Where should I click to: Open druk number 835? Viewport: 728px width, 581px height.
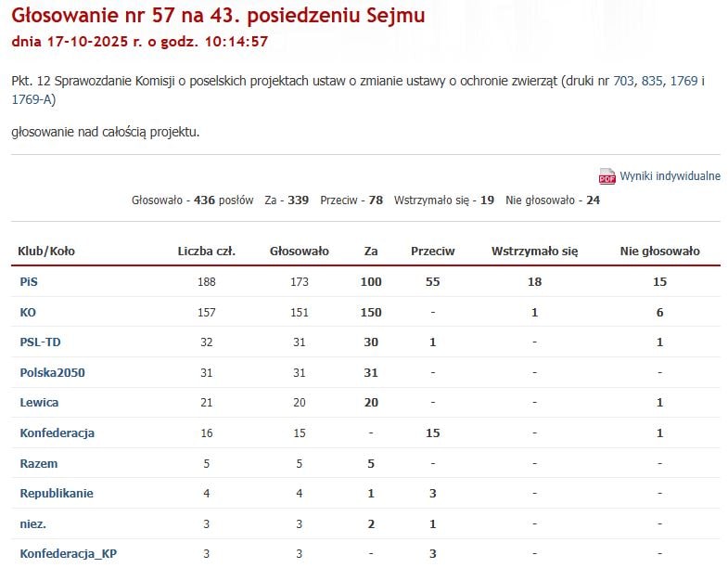(653, 82)
